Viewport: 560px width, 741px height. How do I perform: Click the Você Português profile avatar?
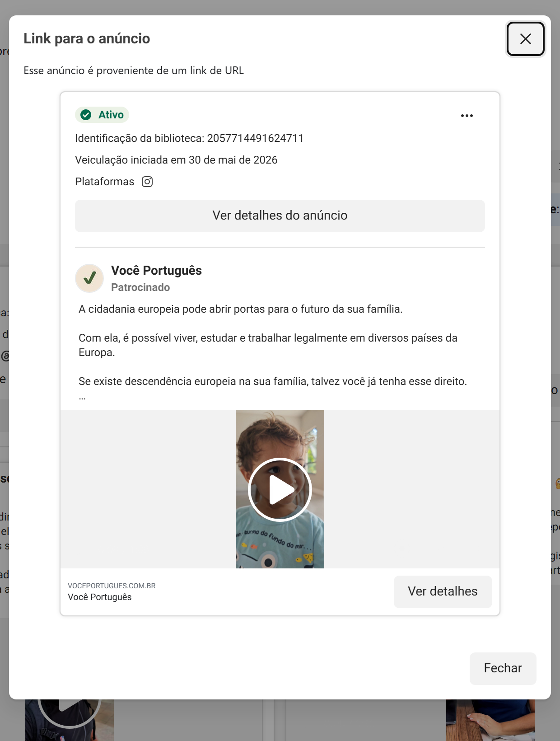point(89,278)
